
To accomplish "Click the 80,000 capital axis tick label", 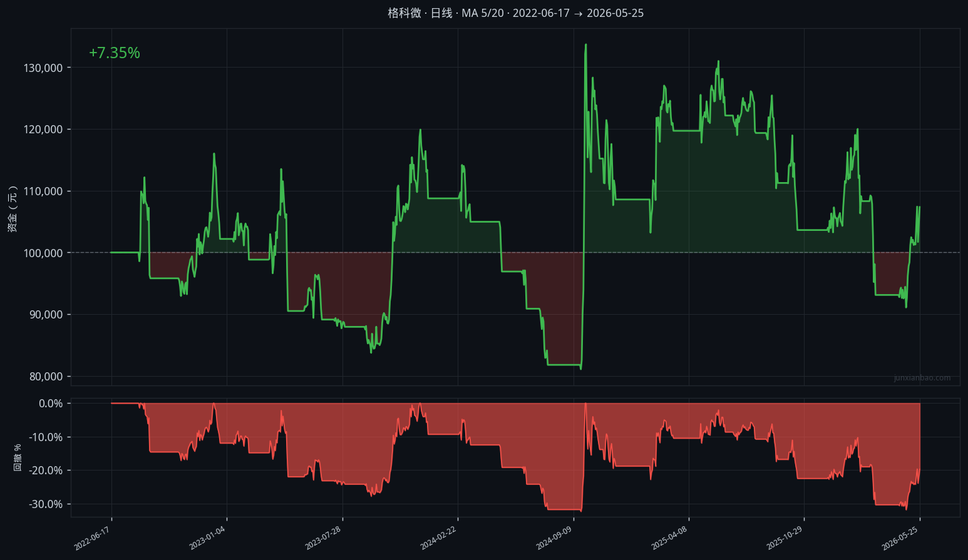I will click(x=46, y=377).
